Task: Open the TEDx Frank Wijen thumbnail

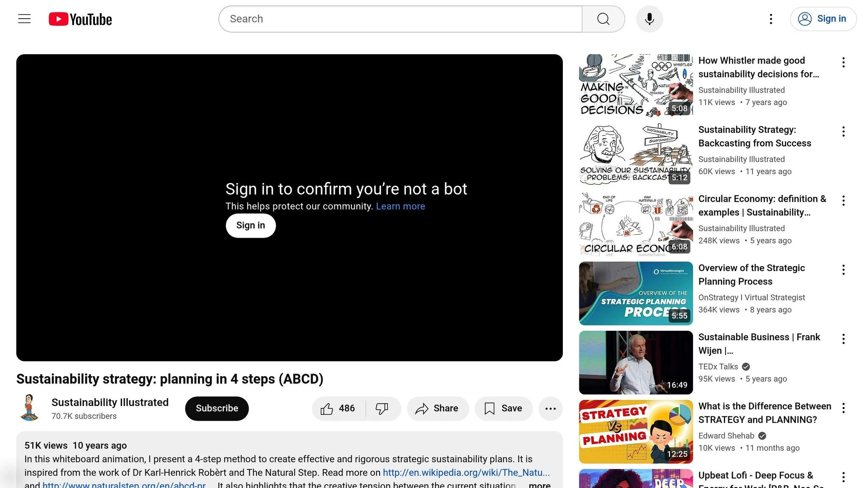Action: pyautogui.click(x=636, y=362)
